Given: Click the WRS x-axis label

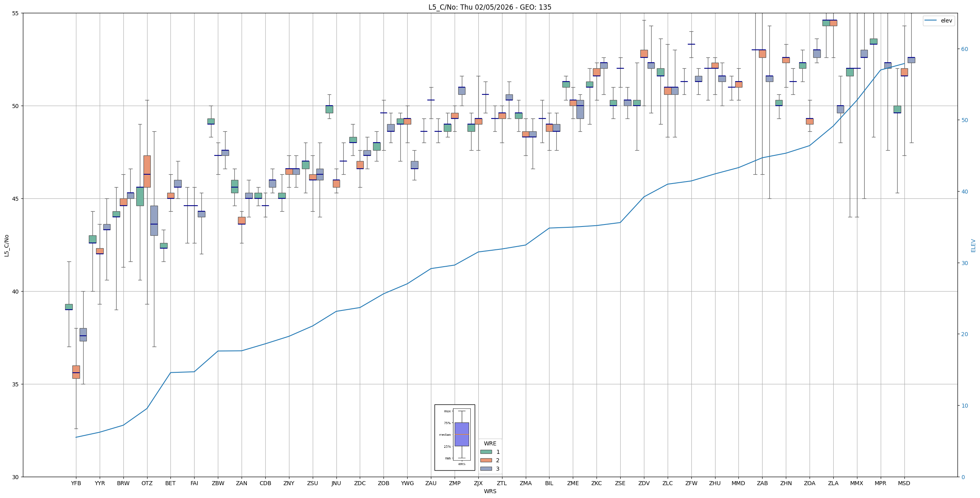Looking at the screenshot, I should (x=490, y=491).
